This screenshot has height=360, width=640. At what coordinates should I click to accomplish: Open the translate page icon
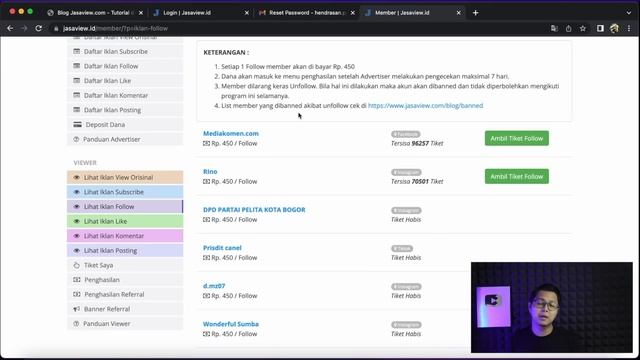click(554, 29)
